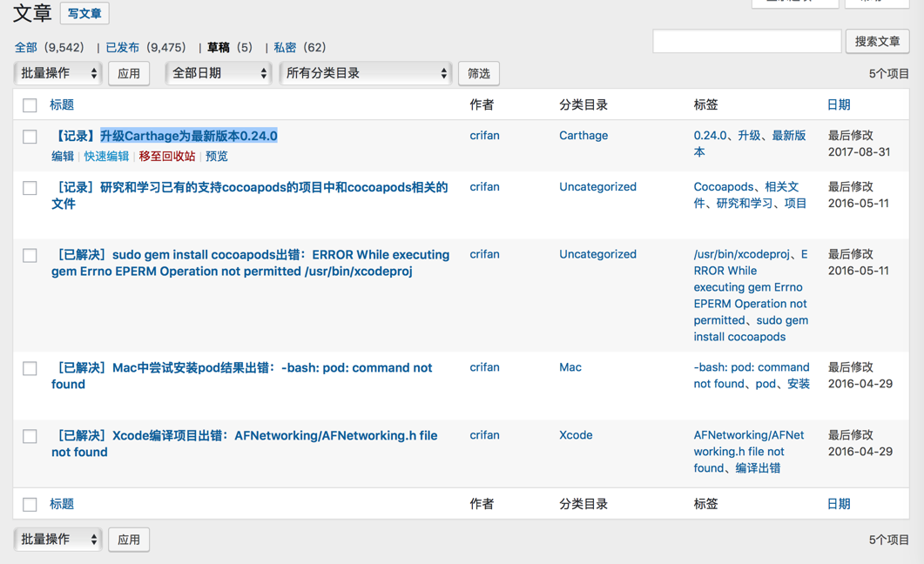Viewport: 924px width, 564px height.
Task: Show the 私密 private posts filter
Action: (x=285, y=48)
